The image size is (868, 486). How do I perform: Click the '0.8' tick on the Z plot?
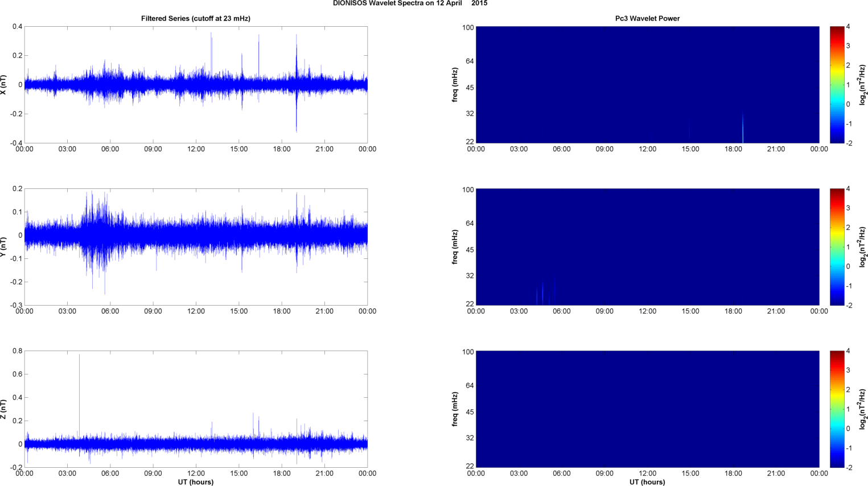click(x=17, y=351)
